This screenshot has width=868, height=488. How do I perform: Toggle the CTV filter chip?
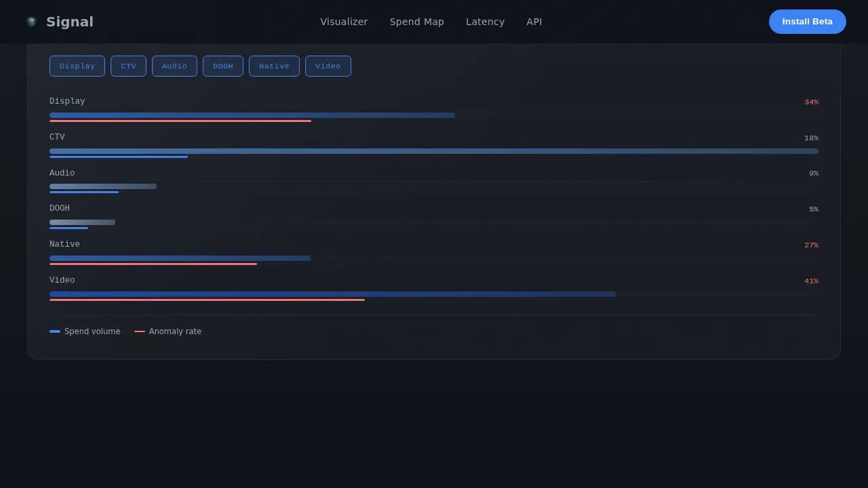coord(128,66)
